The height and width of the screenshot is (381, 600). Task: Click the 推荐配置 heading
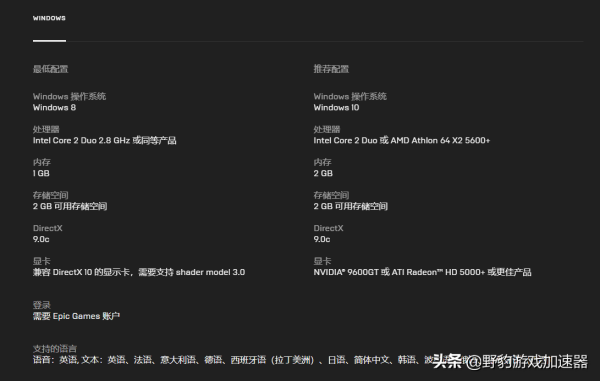[331, 69]
